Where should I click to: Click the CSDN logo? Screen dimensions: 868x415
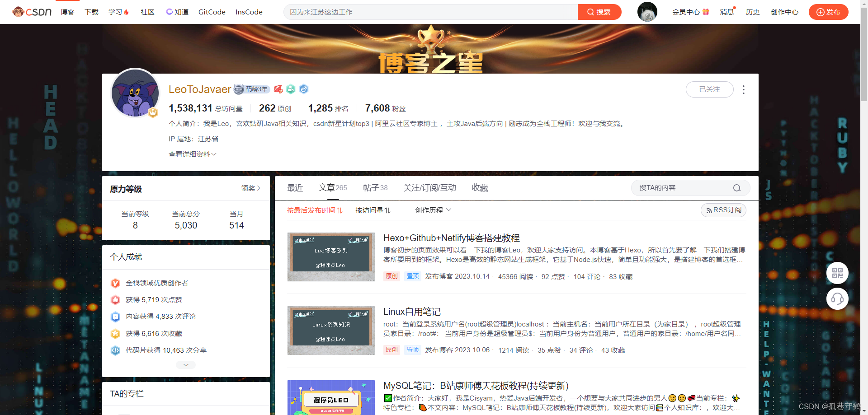click(x=32, y=12)
